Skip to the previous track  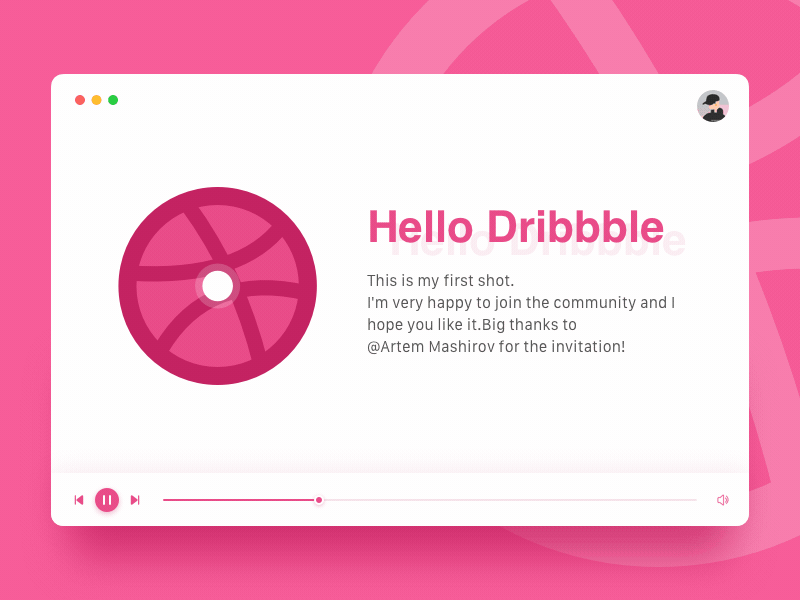(79, 500)
